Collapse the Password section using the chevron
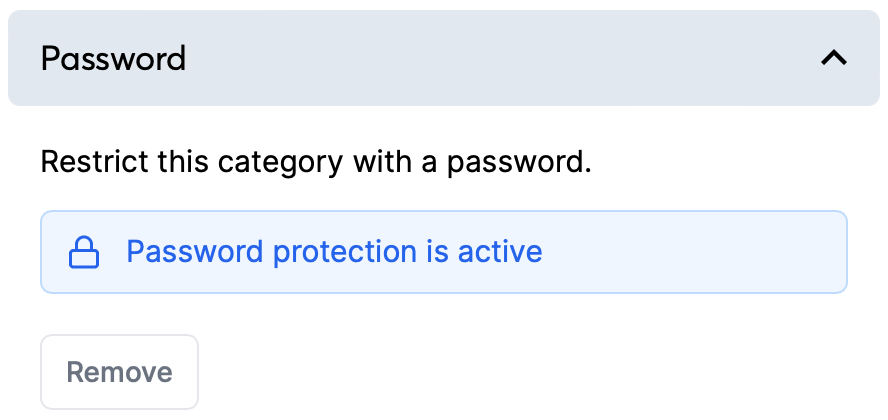This screenshot has width=888, height=420. click(x=834, y=58)
